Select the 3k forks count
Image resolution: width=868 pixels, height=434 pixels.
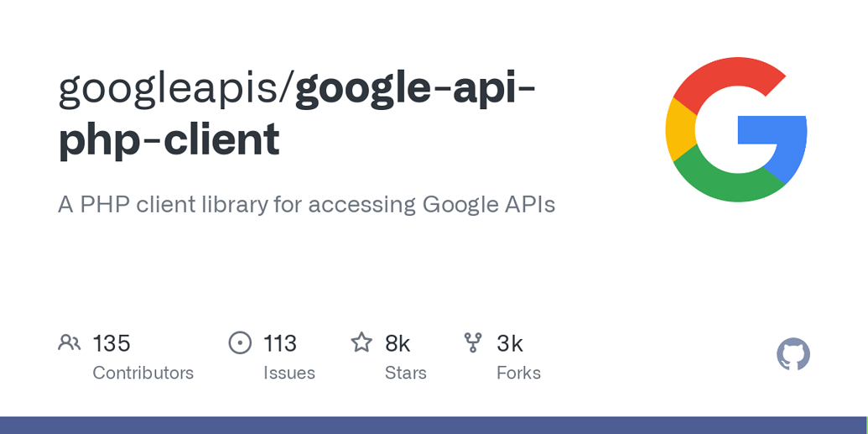coord(510,343)
